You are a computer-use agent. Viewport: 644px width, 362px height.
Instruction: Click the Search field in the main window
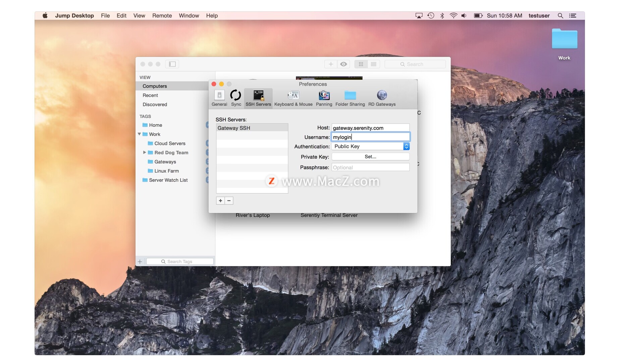tap(415, 64)
